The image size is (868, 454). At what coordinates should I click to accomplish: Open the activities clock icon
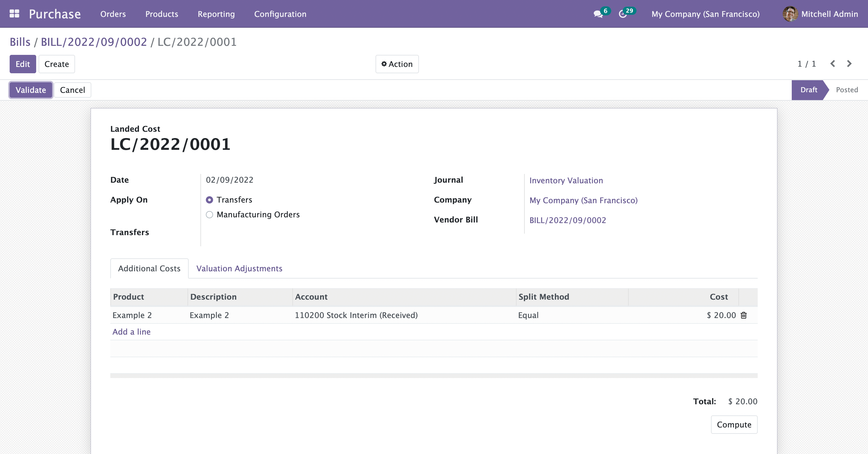tap(623, 14)
